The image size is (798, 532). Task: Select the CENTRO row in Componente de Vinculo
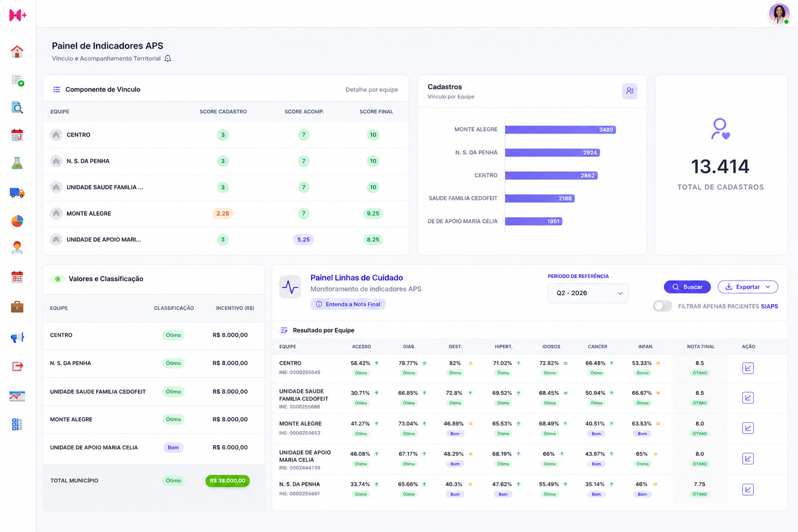pyautogui.click(x=225, y=135)
